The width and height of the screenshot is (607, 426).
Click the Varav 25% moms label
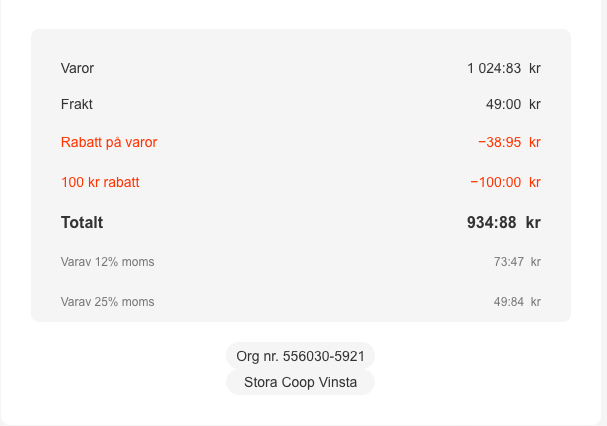point(108,301)
